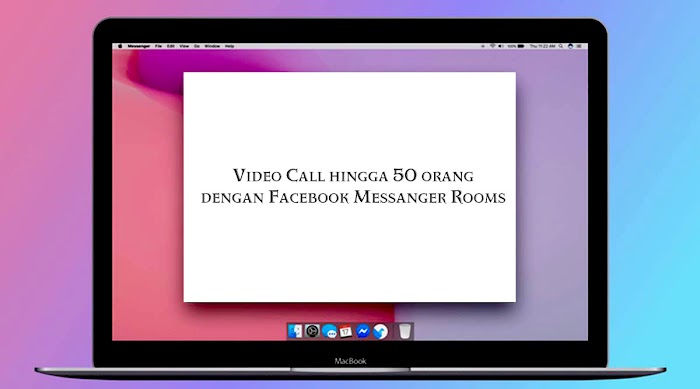This screenshot has width=700, height=389.
Task: Open the Messenger menu in menu bar
Action: pos(139,46)
